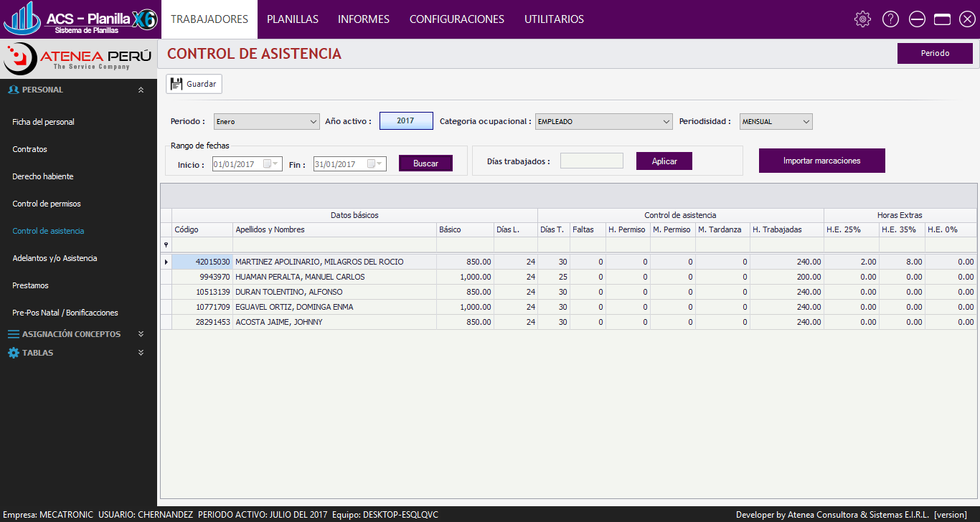The image size is (980, 522).
Task: Open the PLANILLAS menu tab
Action: click(x=292, y=19)
